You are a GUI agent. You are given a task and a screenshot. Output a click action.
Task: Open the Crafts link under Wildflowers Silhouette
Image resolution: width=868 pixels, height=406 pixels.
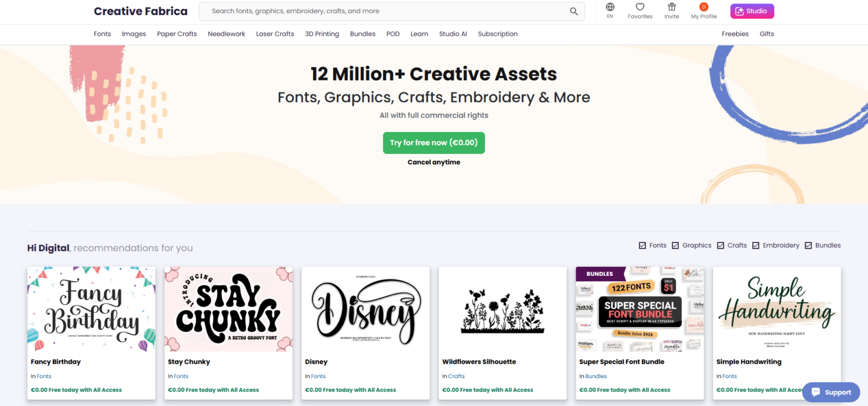(456, 376)
